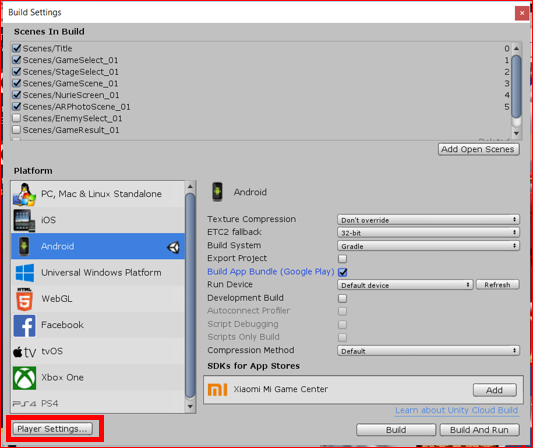Select the WebGL HTML5 icon
The height and width of the screenshot is (448, 533).
(x=24, y=299)
